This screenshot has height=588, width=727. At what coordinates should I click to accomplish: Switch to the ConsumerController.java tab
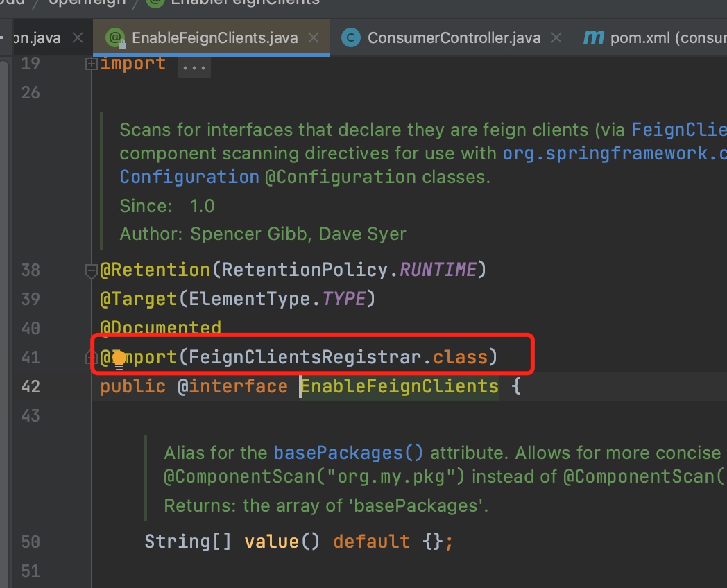[453, 38]
